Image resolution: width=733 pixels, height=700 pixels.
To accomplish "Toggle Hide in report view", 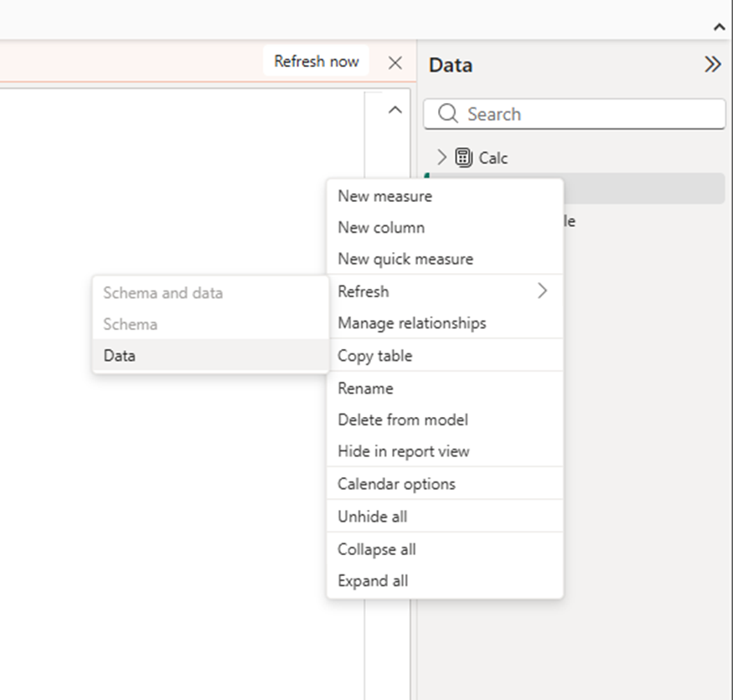I will click(403, 451).
